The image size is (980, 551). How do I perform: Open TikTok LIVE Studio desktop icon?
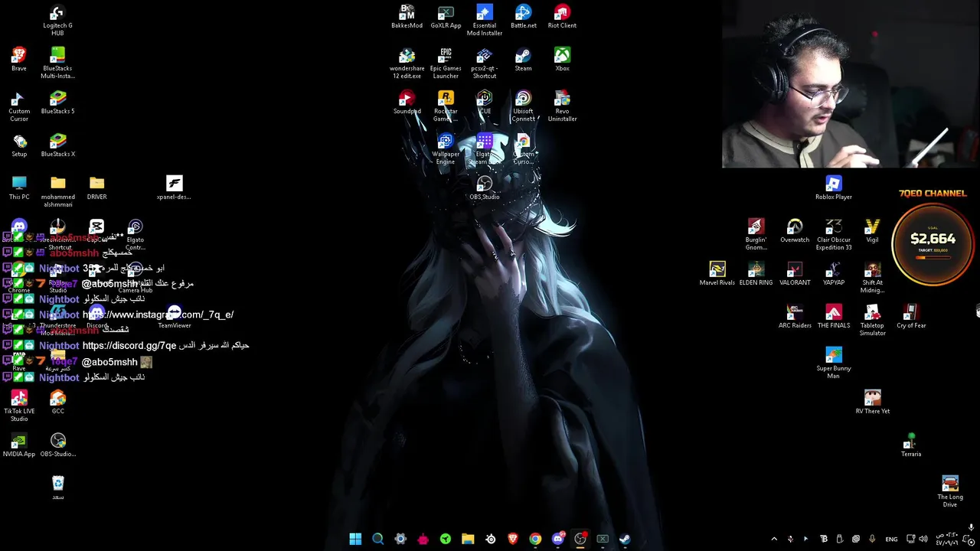click(19, 406)
